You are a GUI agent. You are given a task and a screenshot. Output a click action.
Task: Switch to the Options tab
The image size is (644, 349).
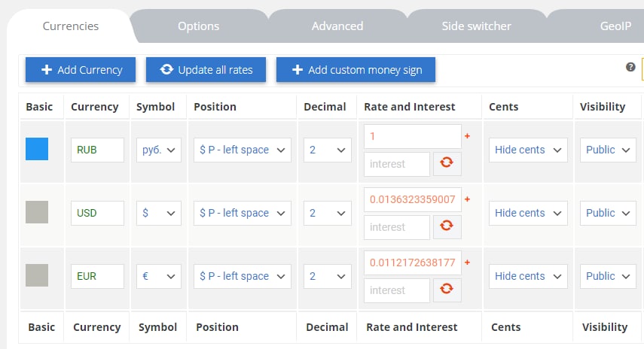(198, 26)
